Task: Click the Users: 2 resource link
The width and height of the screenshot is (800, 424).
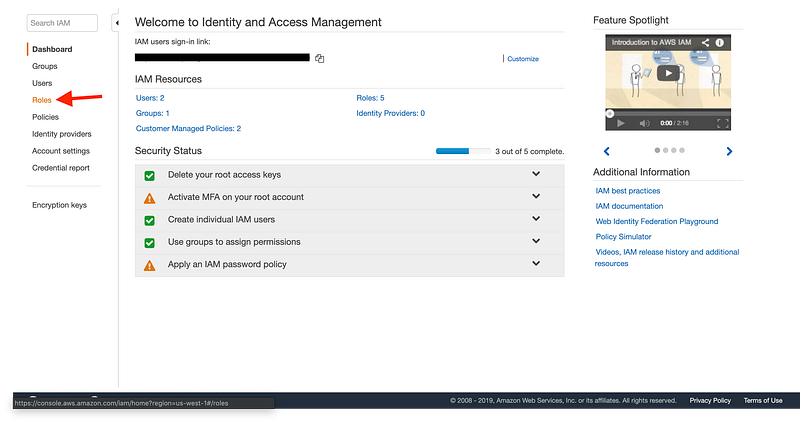Action: pos(150,98)
